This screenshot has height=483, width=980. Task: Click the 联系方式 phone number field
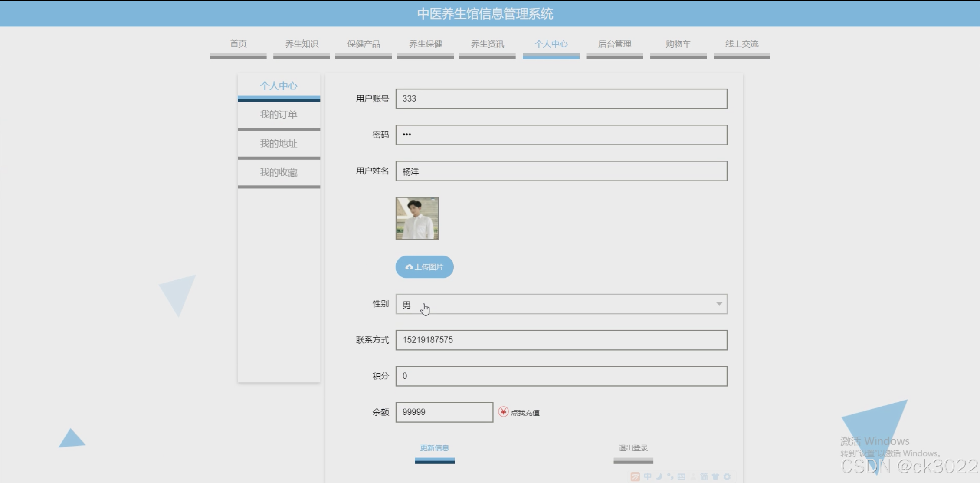561,340
